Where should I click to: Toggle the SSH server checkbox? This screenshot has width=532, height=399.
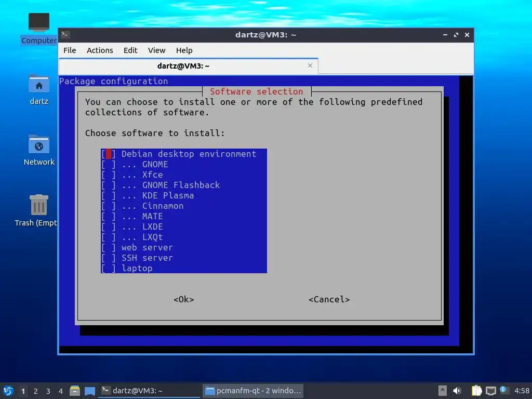pyautogui.click(x=109, y=258)
